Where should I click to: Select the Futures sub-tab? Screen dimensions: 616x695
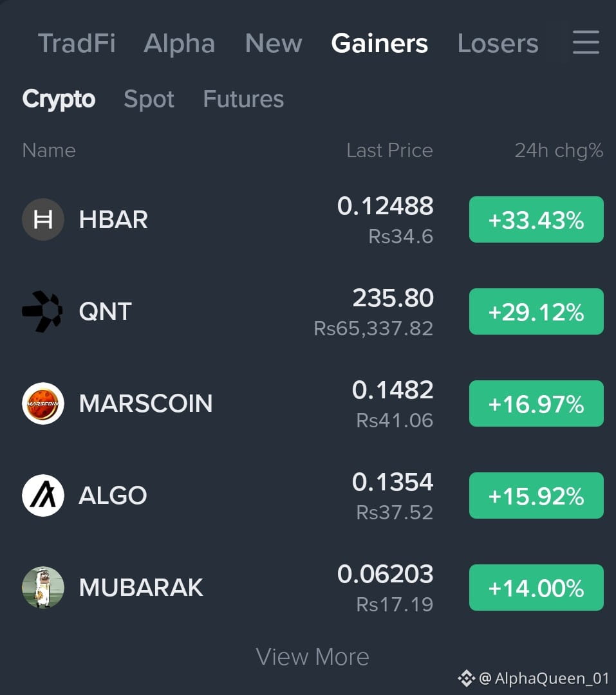pyautogui.click(x=243, y=99)
